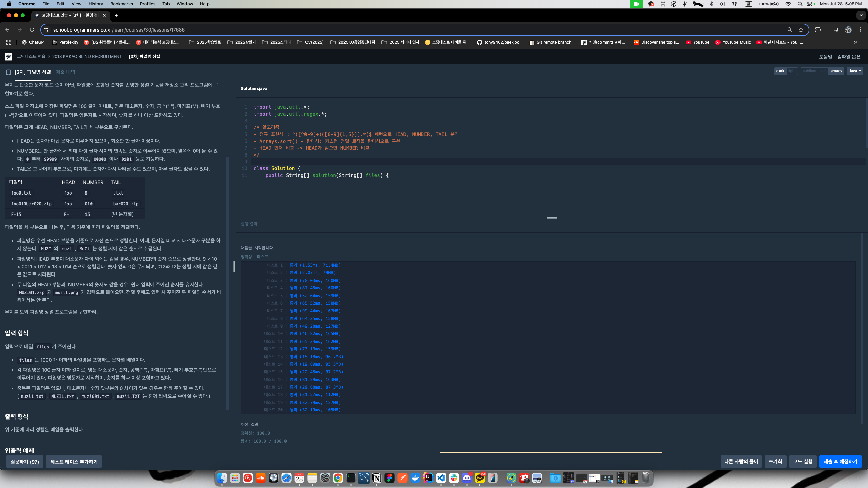Image resolution: width=868 pixels, height=488 pixels.
Task: Open the History menu
Action: [96, 4]
